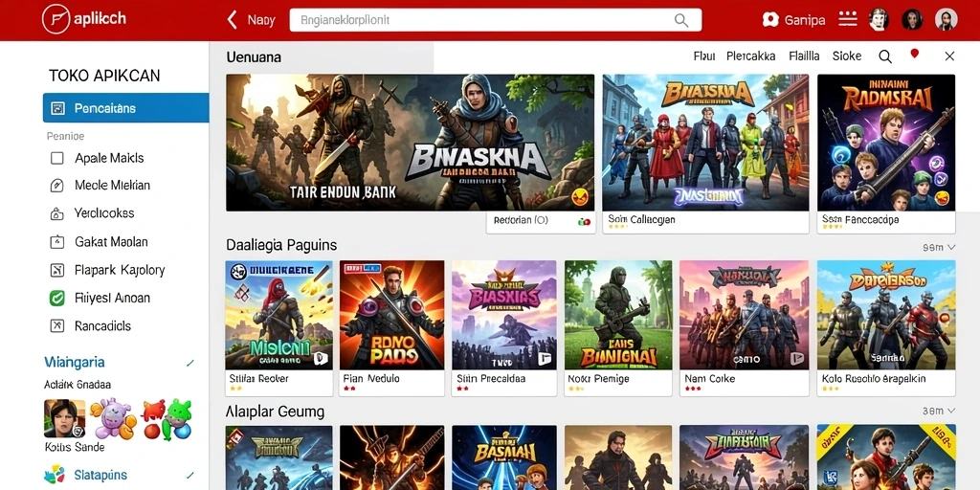This screenshot has height=490, width=980.
Task: Click the Aclaitk Snadaa label
Action: (78, 385)
